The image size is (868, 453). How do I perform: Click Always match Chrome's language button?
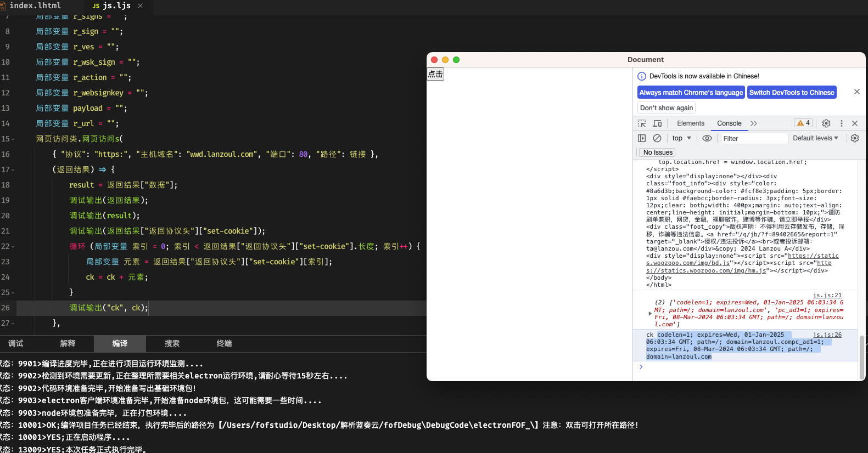tap(691, 93)
